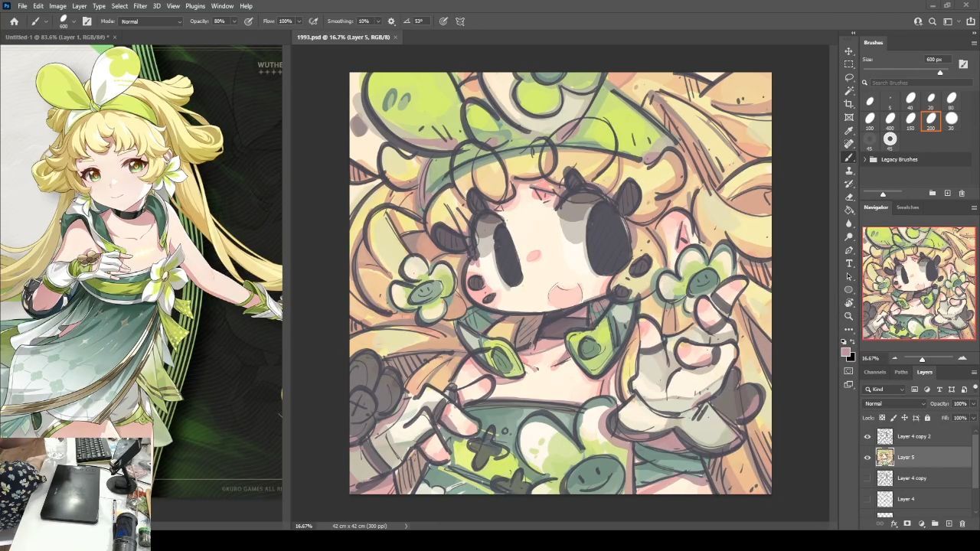Screen dimensions: 980x551
Task: Open the Filter menu
Action: coord(140,6)
